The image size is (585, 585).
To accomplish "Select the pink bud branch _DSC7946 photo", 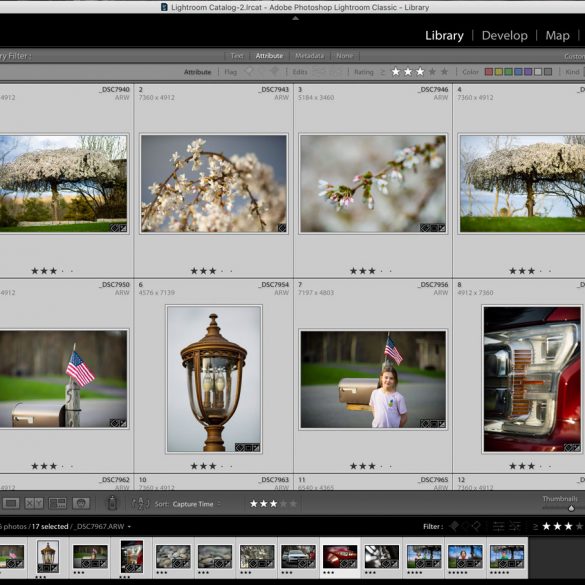I will pyautogui.click(x=373, y=184).
